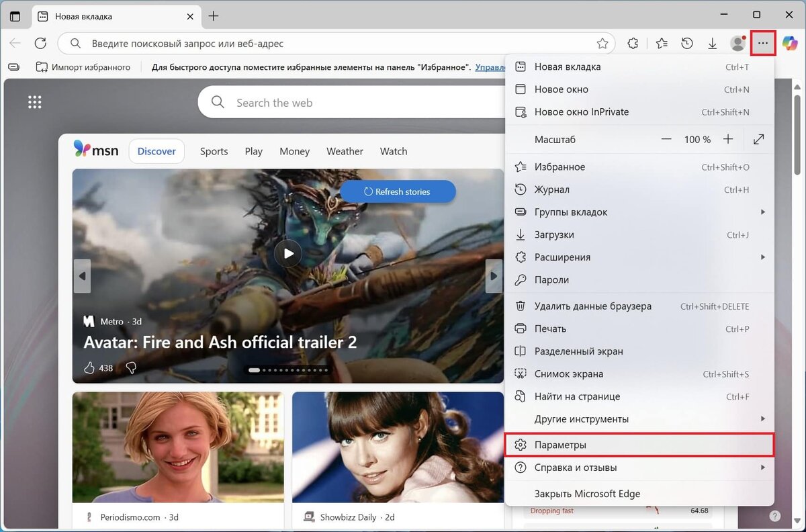The height and width of the screenshot is (532, 806).
Task: Open Параметры settings menu item
Action: pos(639,445)
